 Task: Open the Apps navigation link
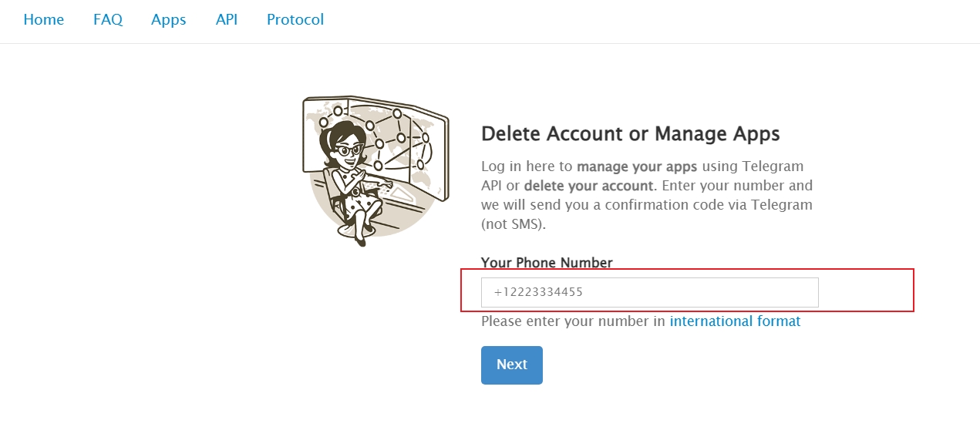(168, 20)
